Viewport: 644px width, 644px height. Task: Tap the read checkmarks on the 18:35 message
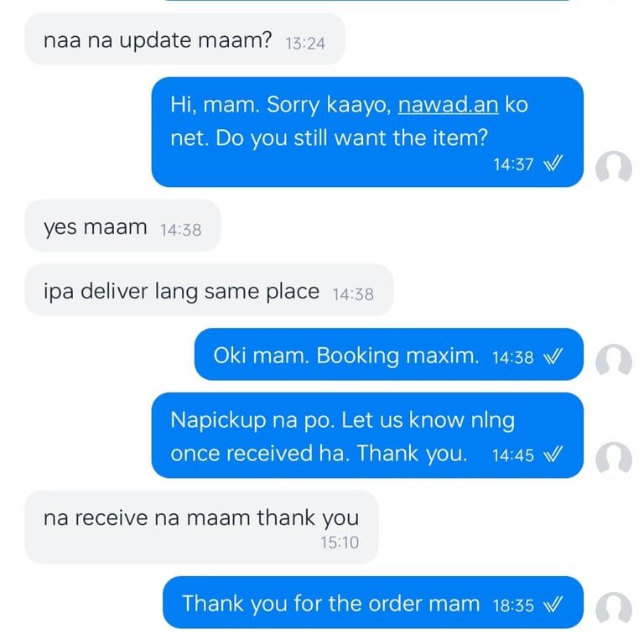(x=553, y=604)
